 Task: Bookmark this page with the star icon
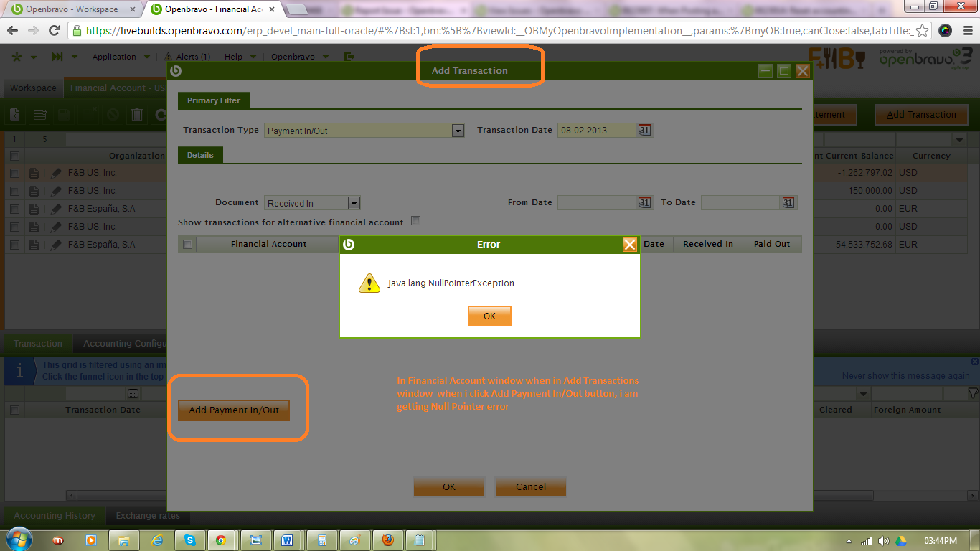[923, 31]
